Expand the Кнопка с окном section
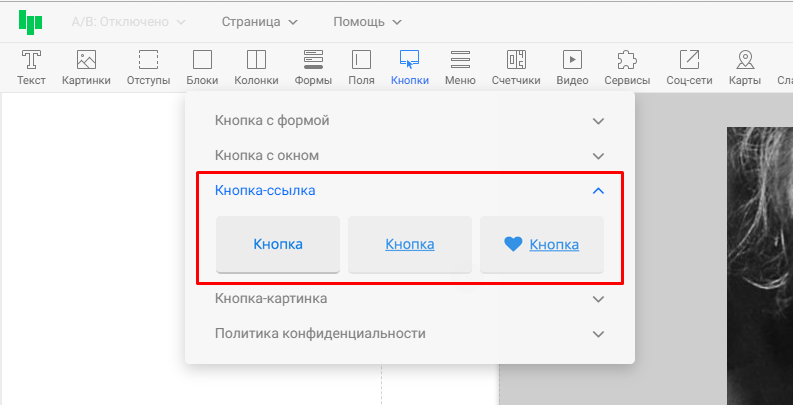Viewport: 793px width, 405px height. (x=409, y=156)
